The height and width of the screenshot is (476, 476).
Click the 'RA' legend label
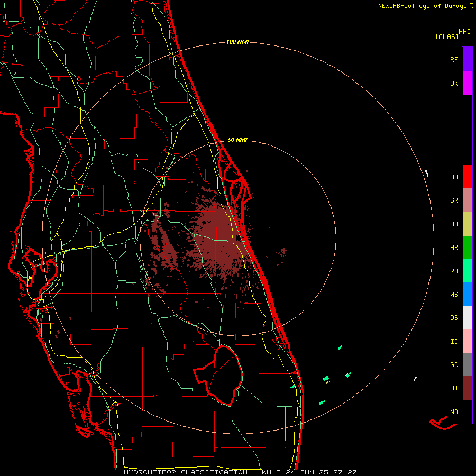[x=454, y=271]
